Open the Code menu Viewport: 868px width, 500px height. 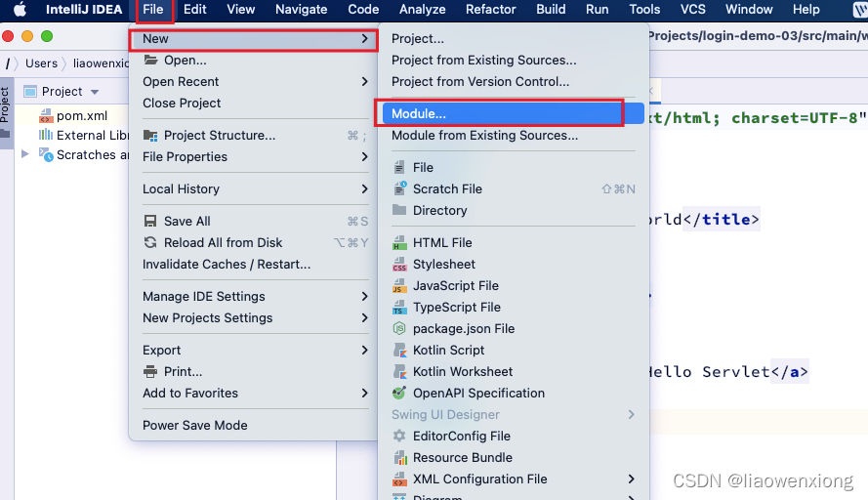point(363,10)
